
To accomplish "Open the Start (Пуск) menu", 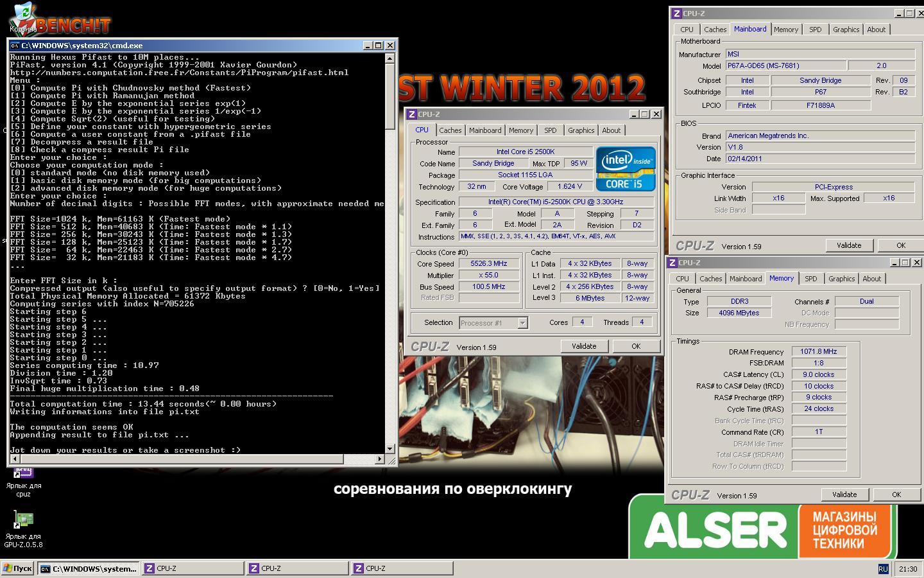I will point(18,568).
